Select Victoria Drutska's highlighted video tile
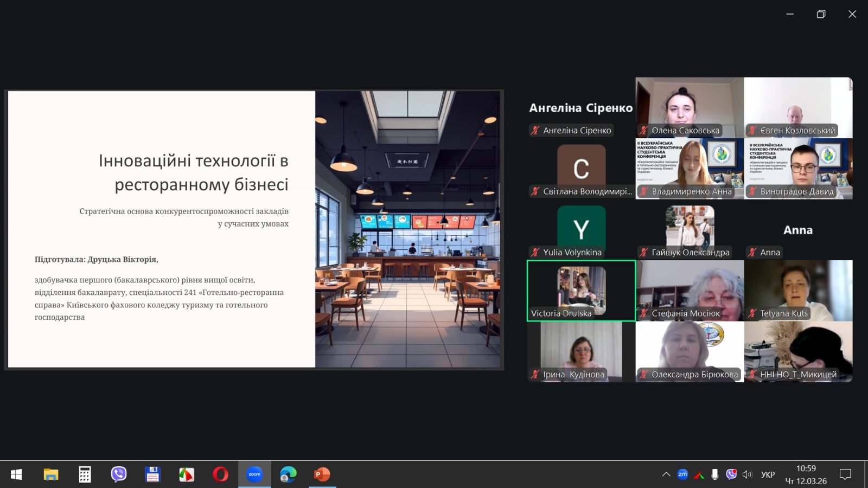Screen dimensions: 868x488 click(x=581, y=291)
